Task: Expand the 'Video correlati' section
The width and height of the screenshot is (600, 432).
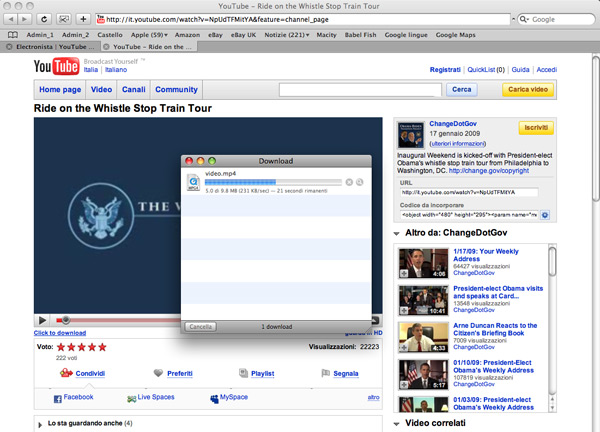Action: [x=396, y=424]
